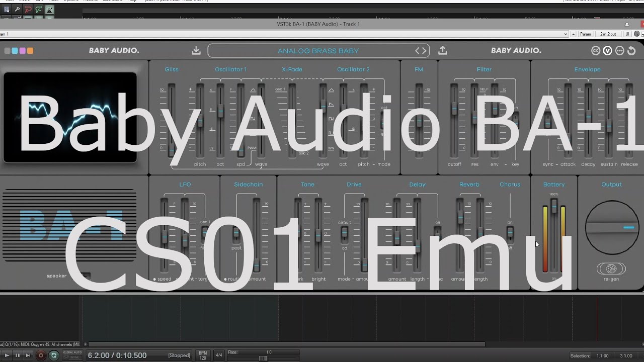Click the metronome icon in REAPER toolbar
The width and height of the screenshot is (644, 362).
50,10
